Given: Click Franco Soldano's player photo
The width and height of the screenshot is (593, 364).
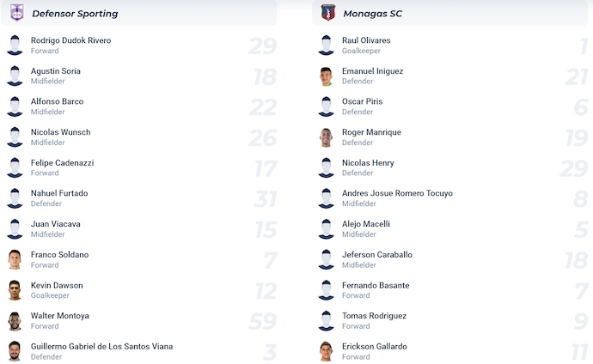Looking at the screenshot, I should coord(15,259).
